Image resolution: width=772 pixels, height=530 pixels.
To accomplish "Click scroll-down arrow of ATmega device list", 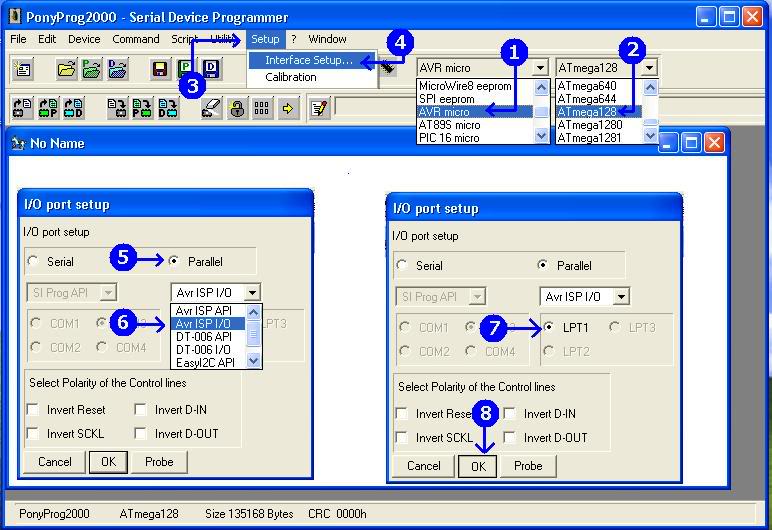I will (x=650, y=135).
